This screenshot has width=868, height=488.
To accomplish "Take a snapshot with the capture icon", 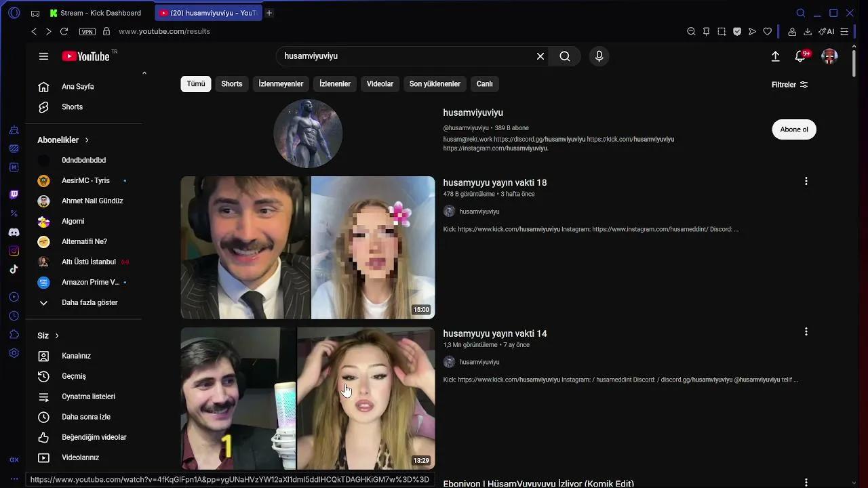I will (722, 31).
